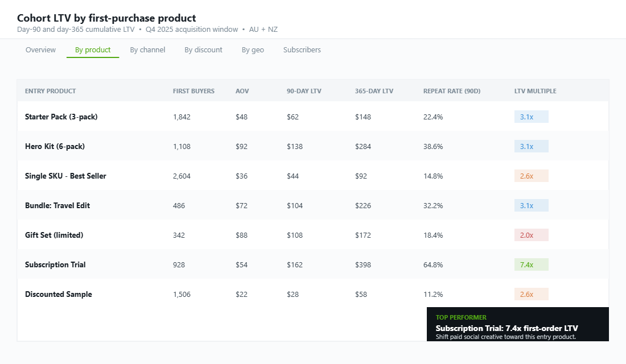Viewport: 626px width, 364px height.
Task: Select the By product tab
Action: (93, 50)
